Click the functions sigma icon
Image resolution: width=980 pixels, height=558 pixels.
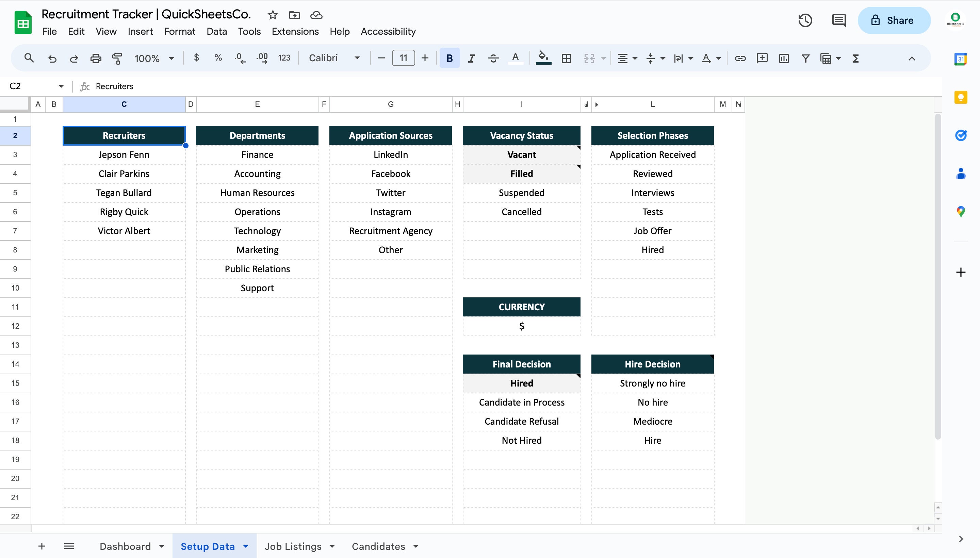(x=855, y=58)
